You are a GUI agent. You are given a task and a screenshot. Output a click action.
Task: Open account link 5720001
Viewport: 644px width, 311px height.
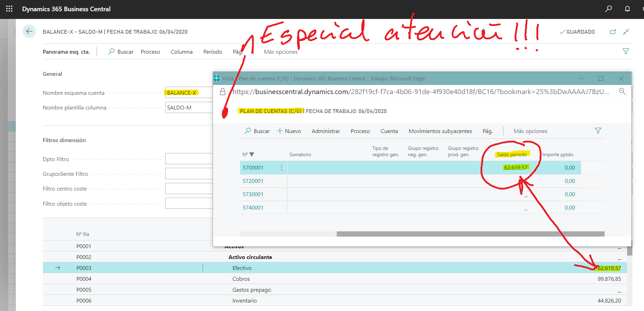[253, 181]
